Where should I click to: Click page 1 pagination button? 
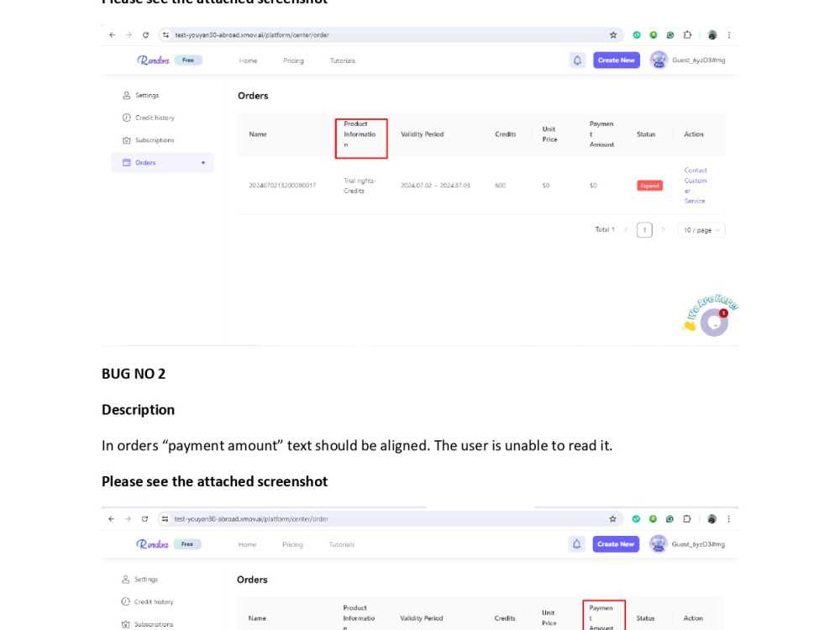pos(644,230)
